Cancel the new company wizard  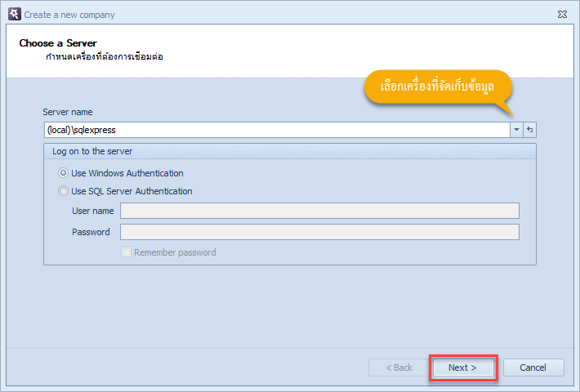pyautogui.click(x=533, y=367)
